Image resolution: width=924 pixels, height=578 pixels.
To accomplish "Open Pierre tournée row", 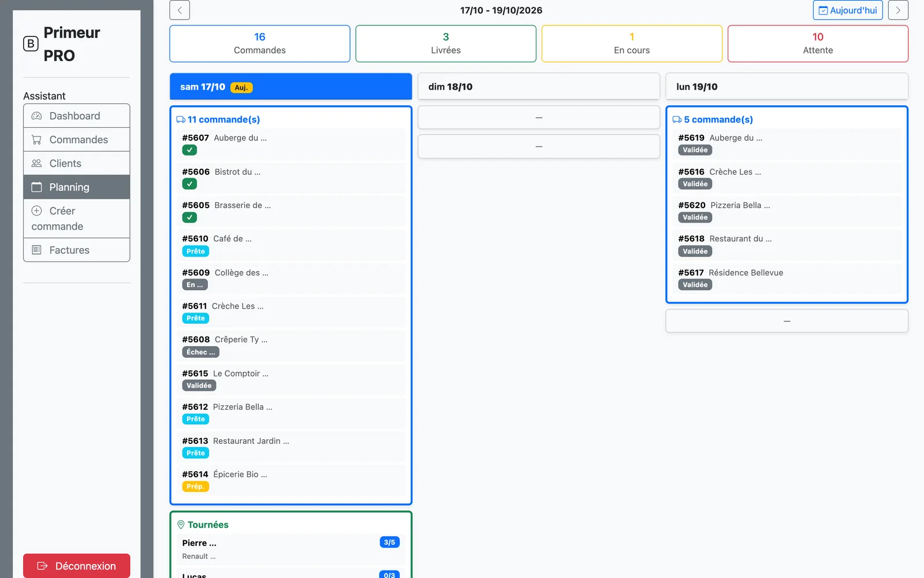I will point(291,550).
